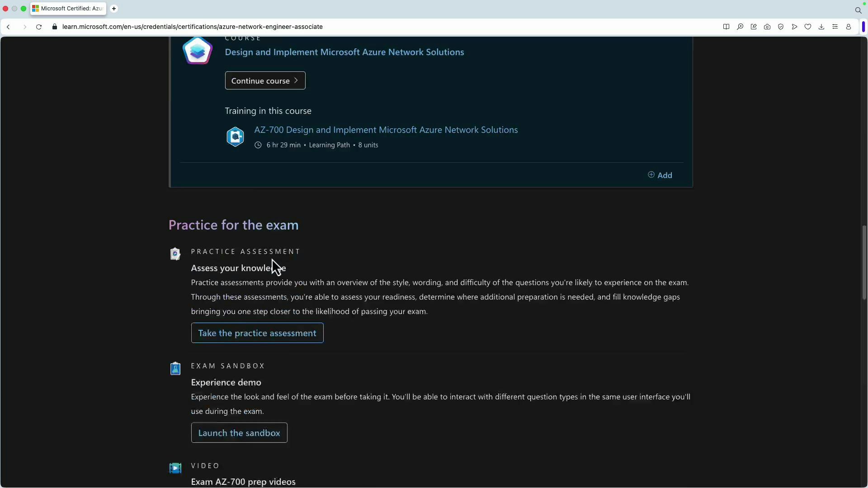The height and width of the screenshot is (488, 868).
Task: Take the practice assessment
Action: pos(257,333)
